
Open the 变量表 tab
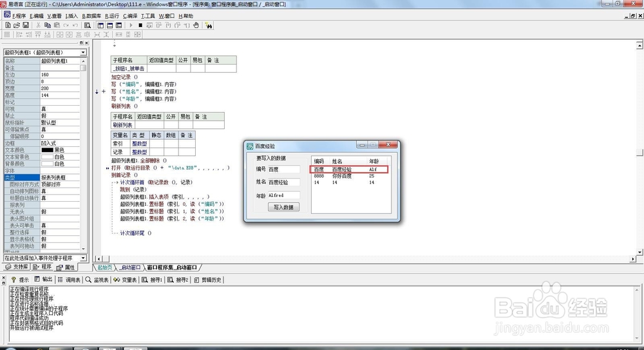[x=125, y=280]
